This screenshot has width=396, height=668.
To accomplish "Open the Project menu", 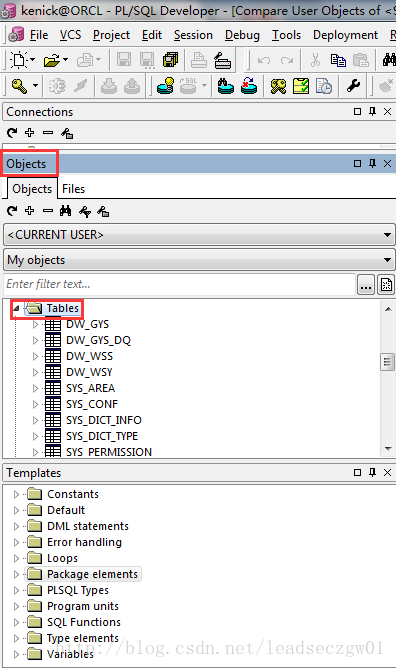I will tap(111, 35).
